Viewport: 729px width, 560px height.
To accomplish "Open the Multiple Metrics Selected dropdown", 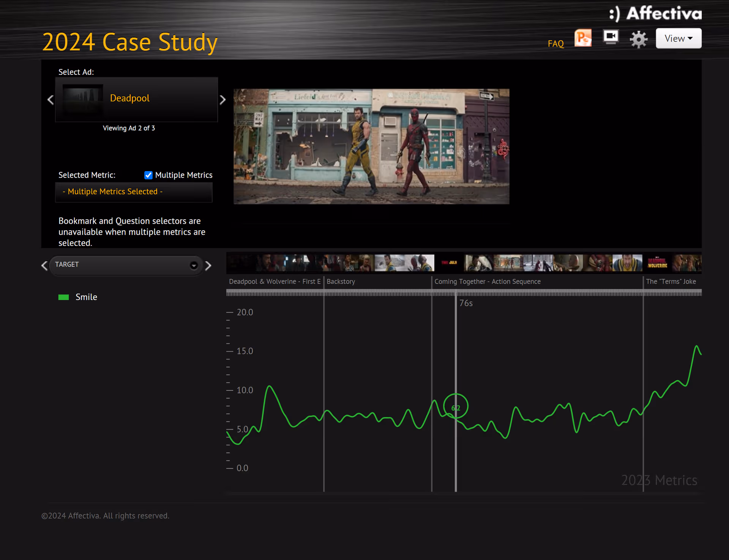I will pos(134,192).
